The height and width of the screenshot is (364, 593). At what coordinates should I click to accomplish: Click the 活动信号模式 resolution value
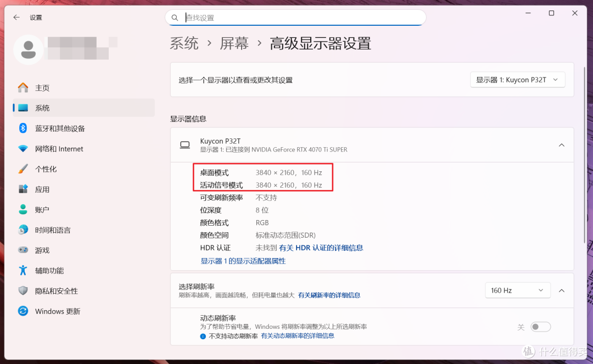tap(289, 185)
